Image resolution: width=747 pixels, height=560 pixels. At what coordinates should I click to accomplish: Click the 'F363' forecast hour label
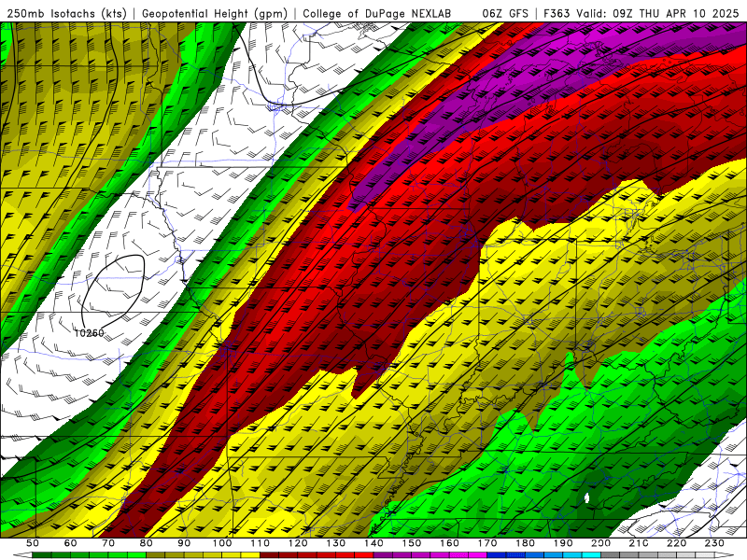tap(557, 13)
